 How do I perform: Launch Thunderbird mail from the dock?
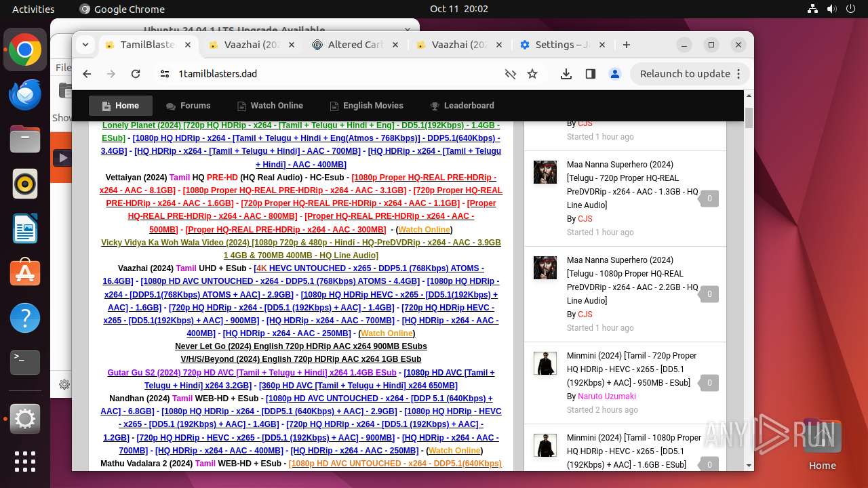tap(25, 95)
